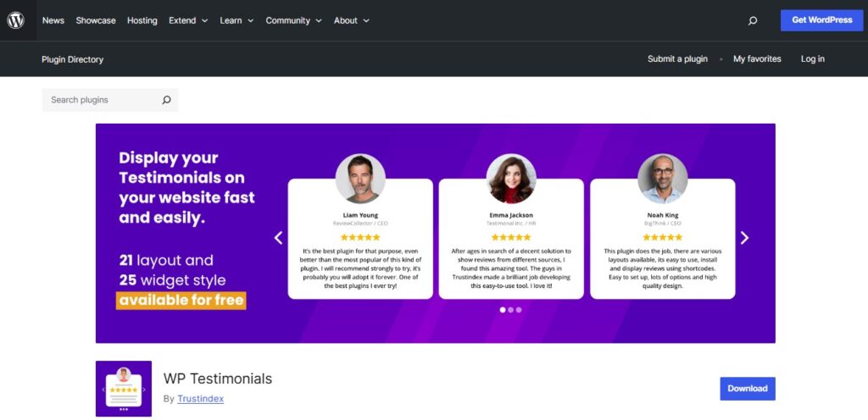
Task: Click the 'Emma Jackson' name text
Action: pyautogui.click(x=511, y=215)
